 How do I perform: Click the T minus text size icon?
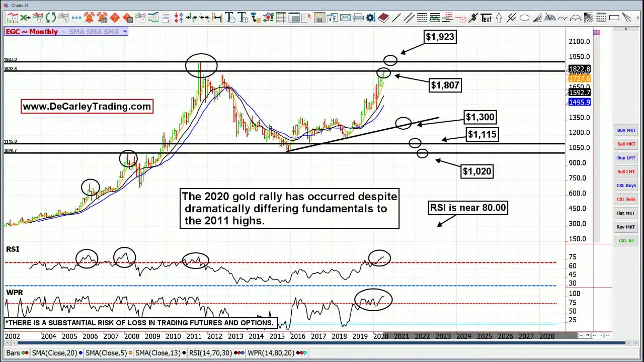[x=230, y=18]
